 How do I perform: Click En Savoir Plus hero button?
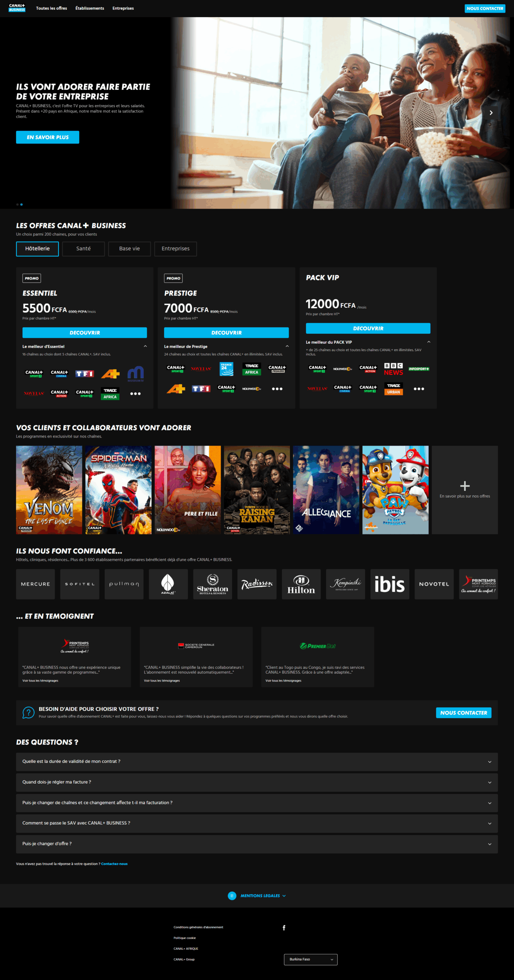coord(48,137)
